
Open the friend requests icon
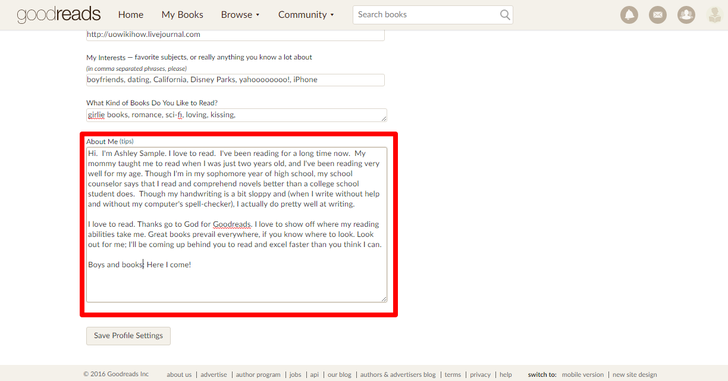tap(686, 15)
